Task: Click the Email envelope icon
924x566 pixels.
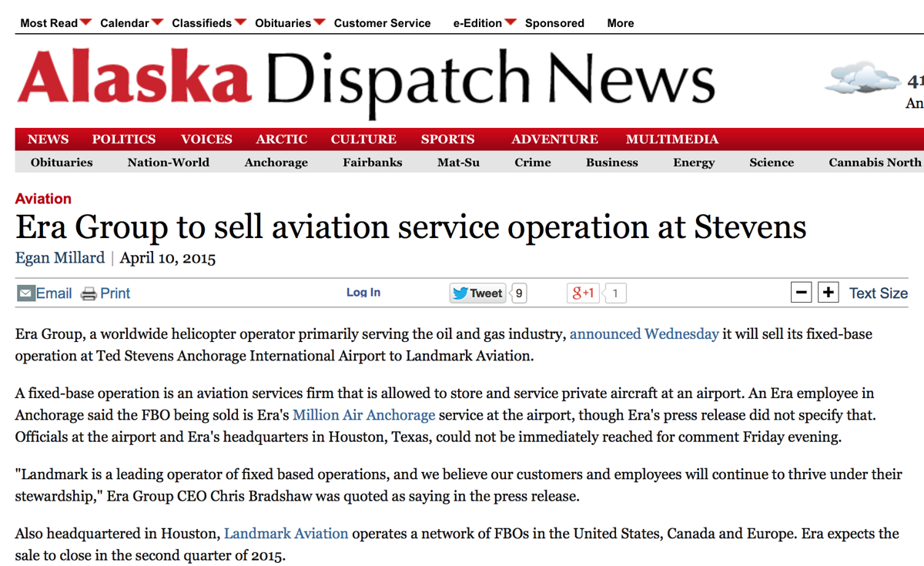Action: tap(25, 293)
